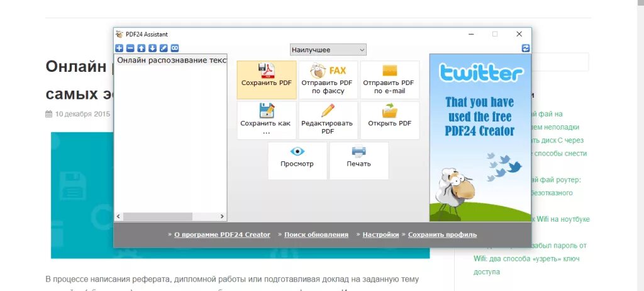The height and width of the screenshot is (291, 644).
Task: Click the Twitter advertisement banner
Action: (480, 137)
